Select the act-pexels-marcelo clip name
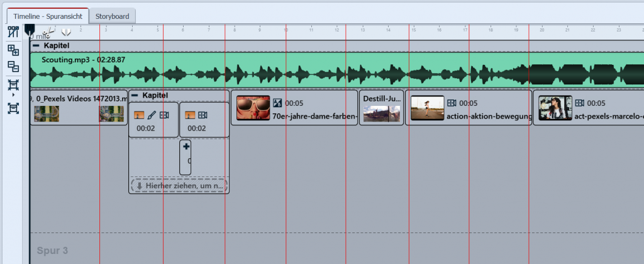This screenshot has width=644, height=264. [609, 115]
